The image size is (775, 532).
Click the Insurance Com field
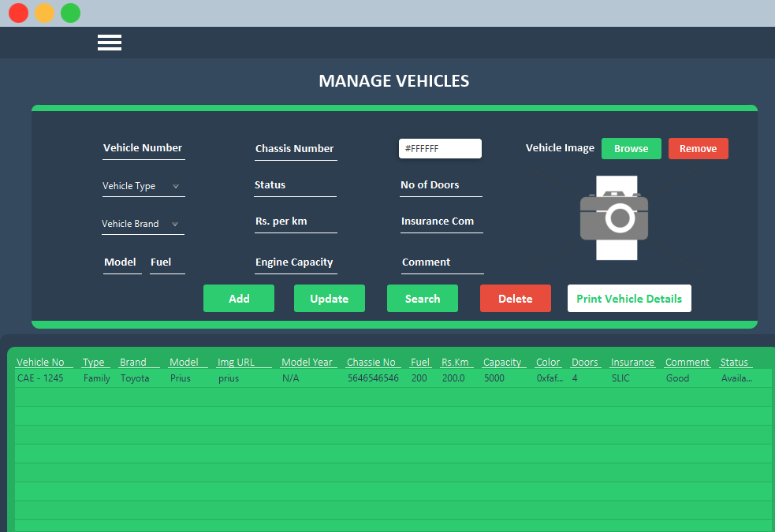pyautogui.click(x=442, y=221)
